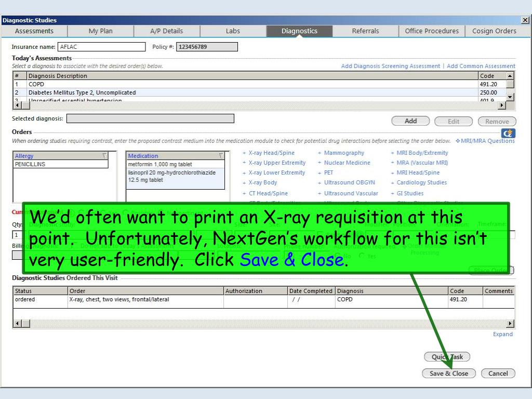Click the Save & Close button

click(x=448, y=373)
